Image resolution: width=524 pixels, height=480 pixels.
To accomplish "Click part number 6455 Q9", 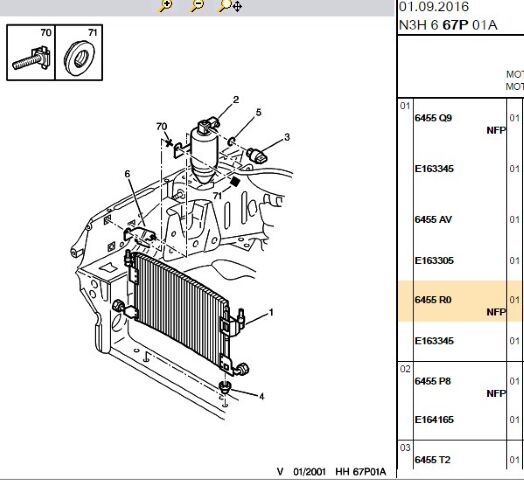I will (433, 118).
